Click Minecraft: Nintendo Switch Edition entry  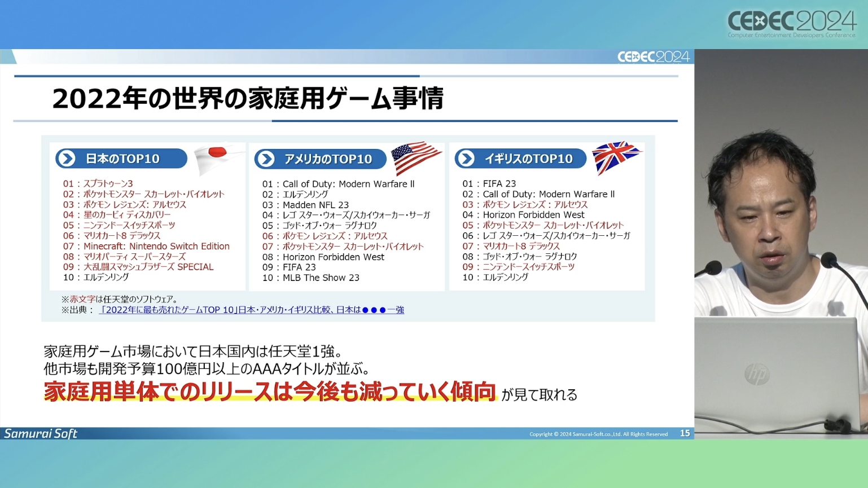tap(146, 246)
